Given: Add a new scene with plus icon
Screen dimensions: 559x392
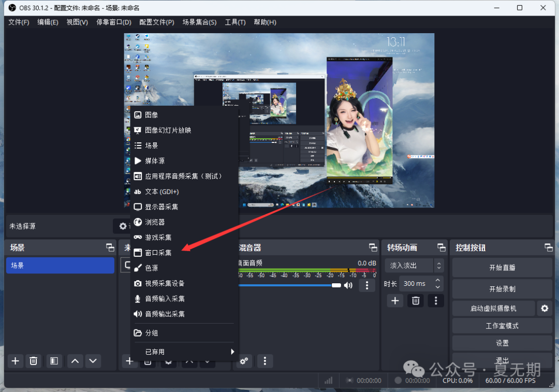Looking at the screenshot, I should point(16,361).
